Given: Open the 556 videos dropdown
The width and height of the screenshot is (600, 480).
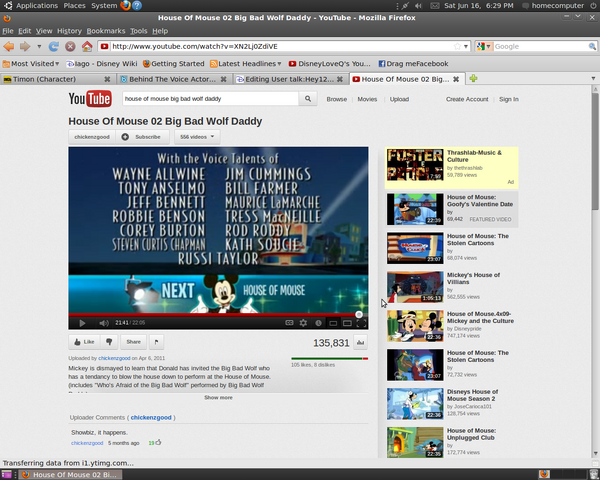Looking at the screenshot, I should pos(197,137).
